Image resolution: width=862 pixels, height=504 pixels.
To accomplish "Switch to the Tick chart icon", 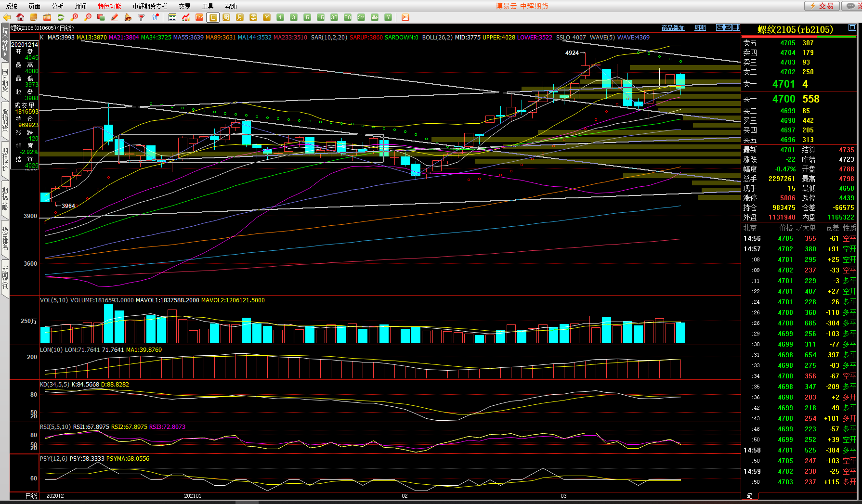I will [199, 17].
